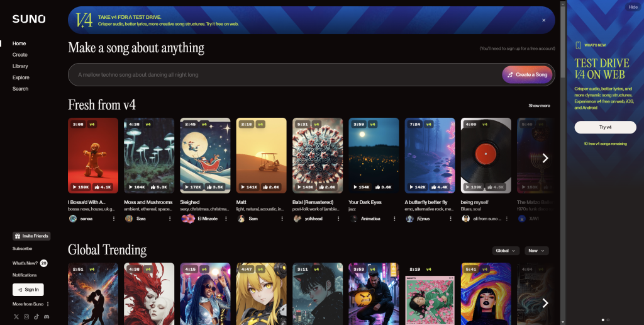Open the Ba'al (Remastered) virus thumbnail
644x325 pixels.
pyautogui.click(x=318, y=156)
